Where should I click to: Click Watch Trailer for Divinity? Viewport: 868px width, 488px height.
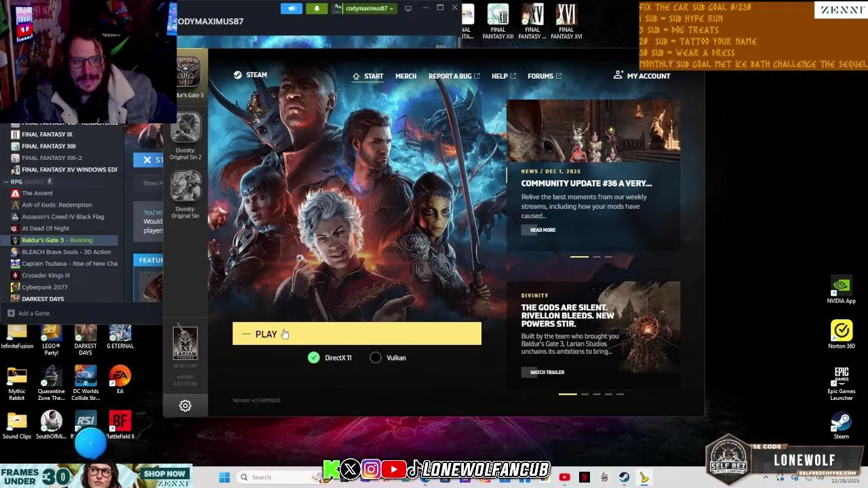pos(547,372)
